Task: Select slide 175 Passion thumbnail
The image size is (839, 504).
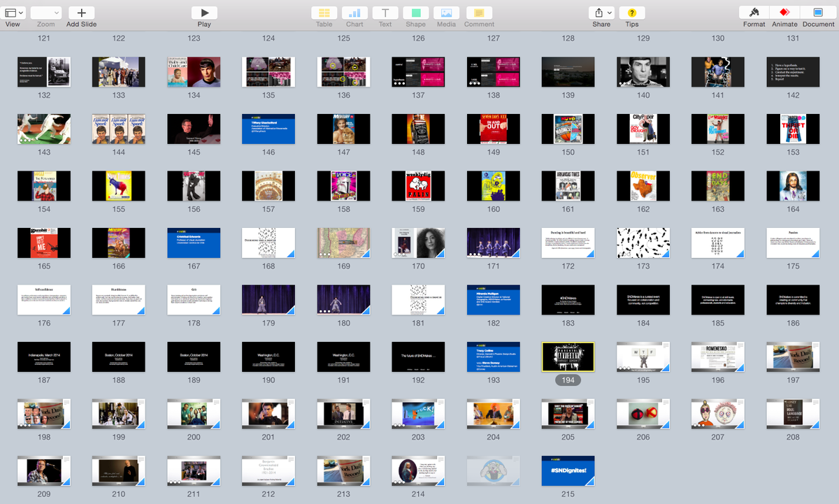Action: pyautogui.click(x=793, y=243)
